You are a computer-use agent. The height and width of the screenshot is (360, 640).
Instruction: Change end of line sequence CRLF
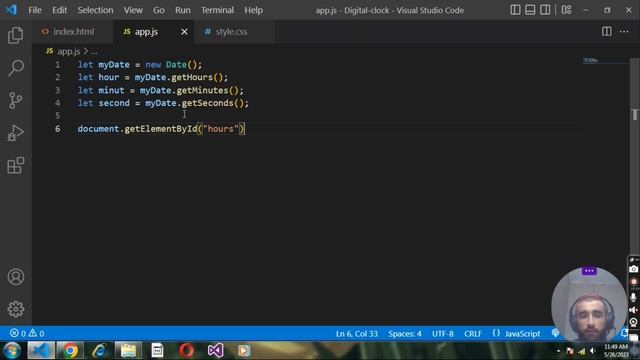click(473, 333)
